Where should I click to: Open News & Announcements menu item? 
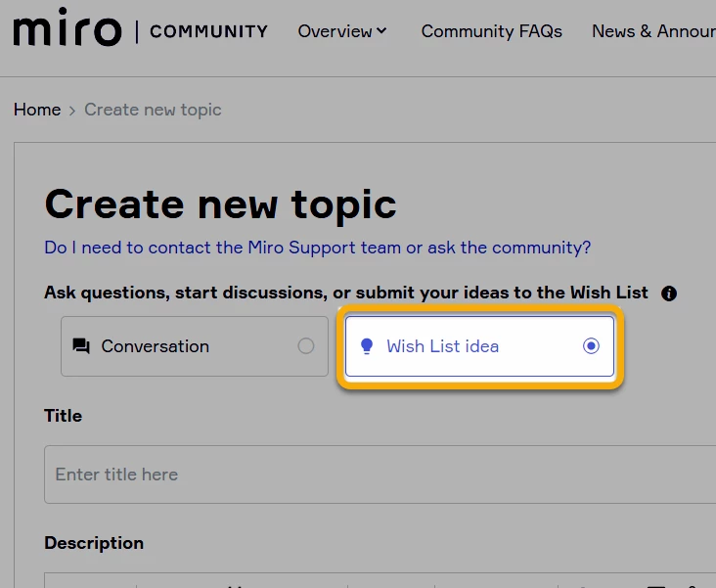tap(654, 31)
